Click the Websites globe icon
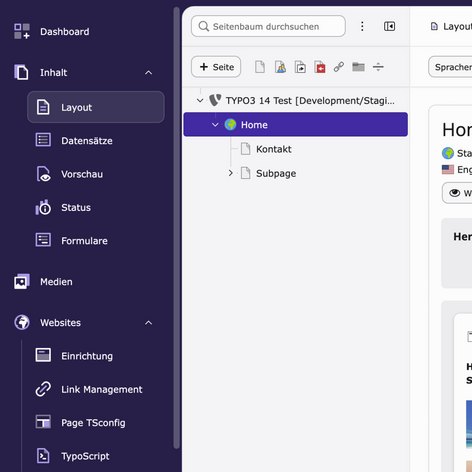The image size is (472, 472). coord(22,322)
